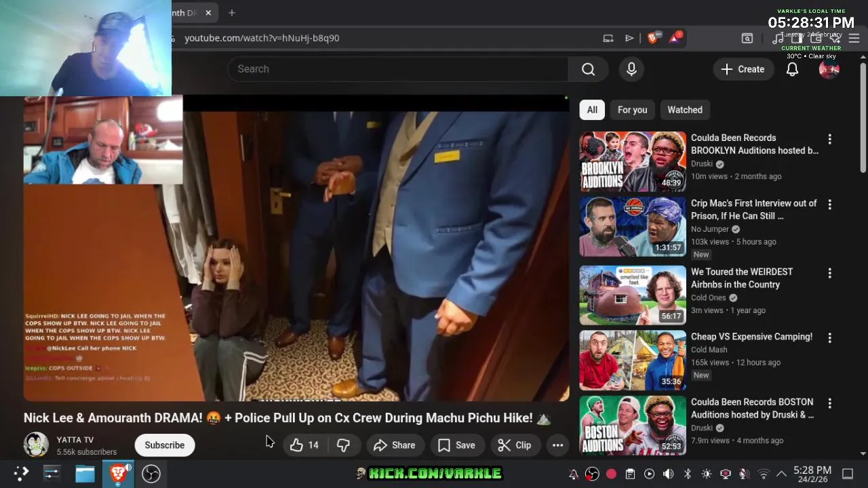Select the For you filter chip
The image size is (868, 488).
(632, 110)
